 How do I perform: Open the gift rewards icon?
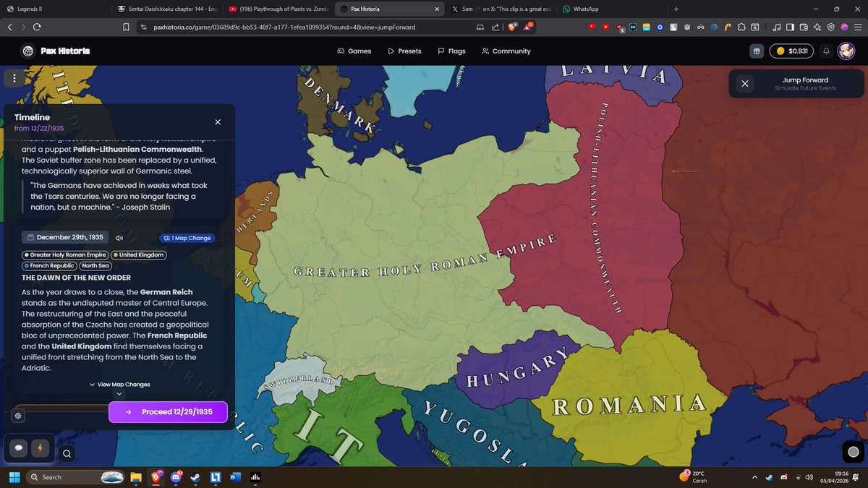click(x=757, y=51)
